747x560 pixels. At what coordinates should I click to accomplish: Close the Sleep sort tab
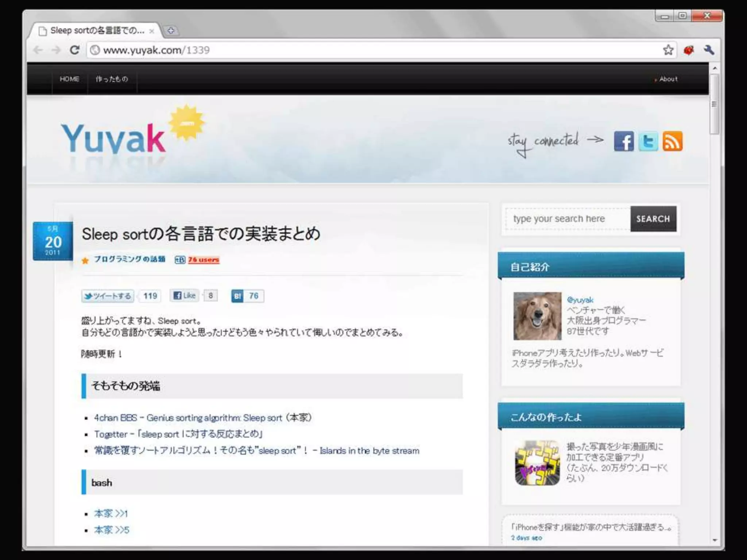tap(152, 31)
